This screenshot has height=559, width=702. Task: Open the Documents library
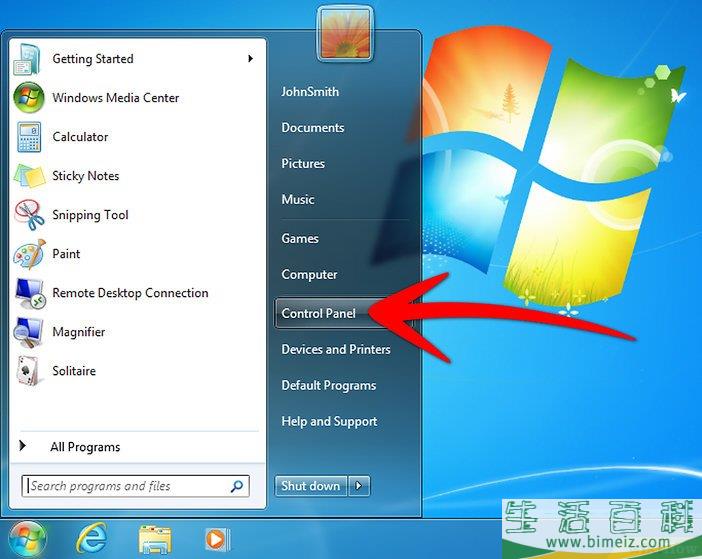[312, 128]
